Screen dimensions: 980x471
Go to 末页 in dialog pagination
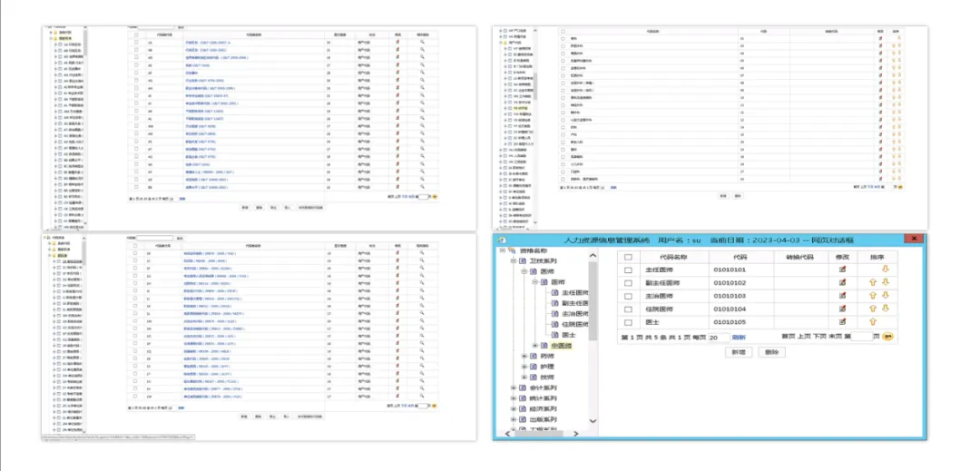[x=834, y=337]
